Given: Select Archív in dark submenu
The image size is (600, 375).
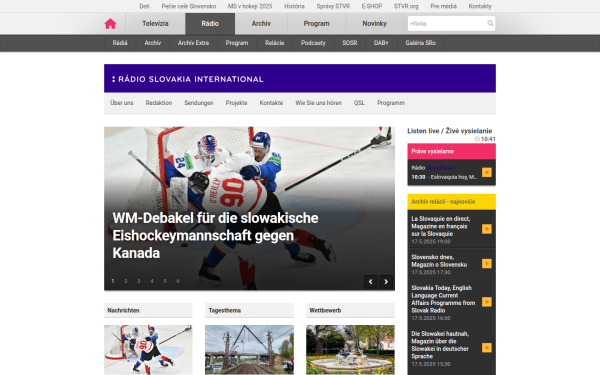Looking at the screenshot, I should 153,43.
